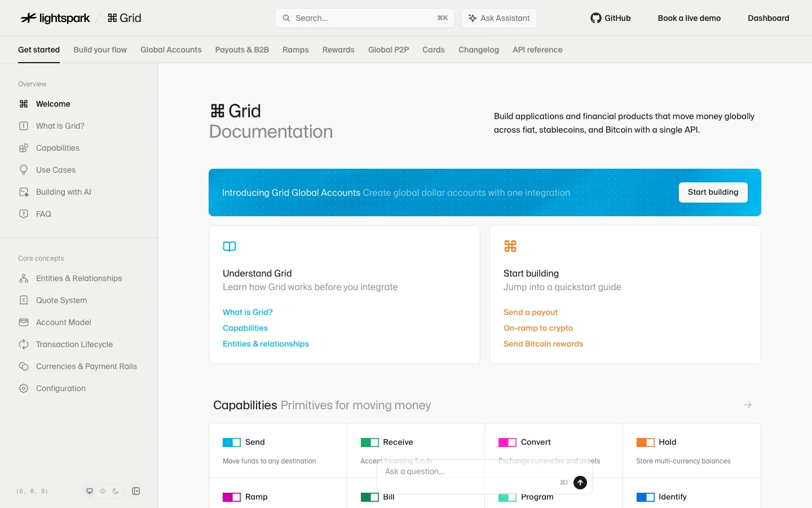
Task: Switch to the Global P2P tab
Action: pos(389,50)
